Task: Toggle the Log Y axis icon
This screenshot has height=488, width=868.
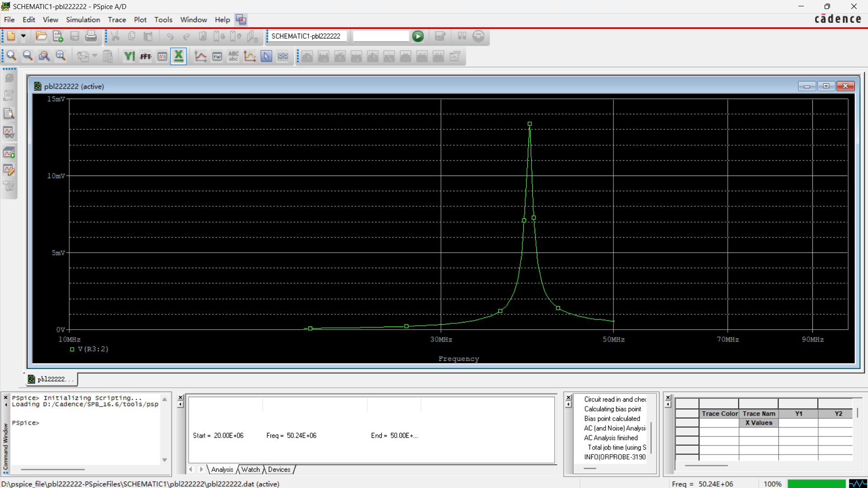Action: point(129,56)
